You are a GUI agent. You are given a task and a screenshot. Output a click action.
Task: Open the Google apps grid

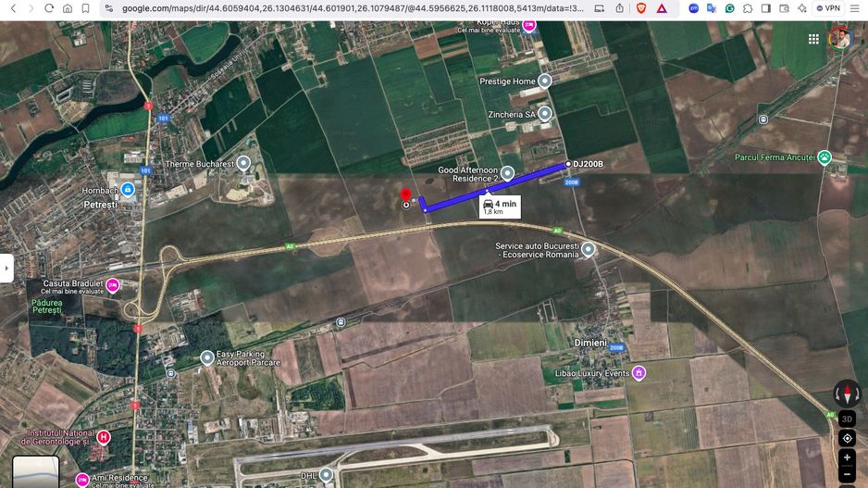point(813,39)
